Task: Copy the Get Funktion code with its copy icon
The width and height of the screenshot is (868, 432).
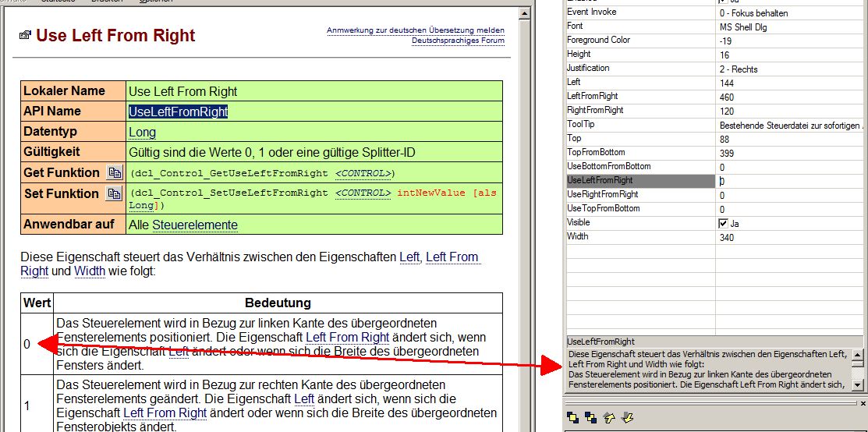Action: [x=115, y=173]
